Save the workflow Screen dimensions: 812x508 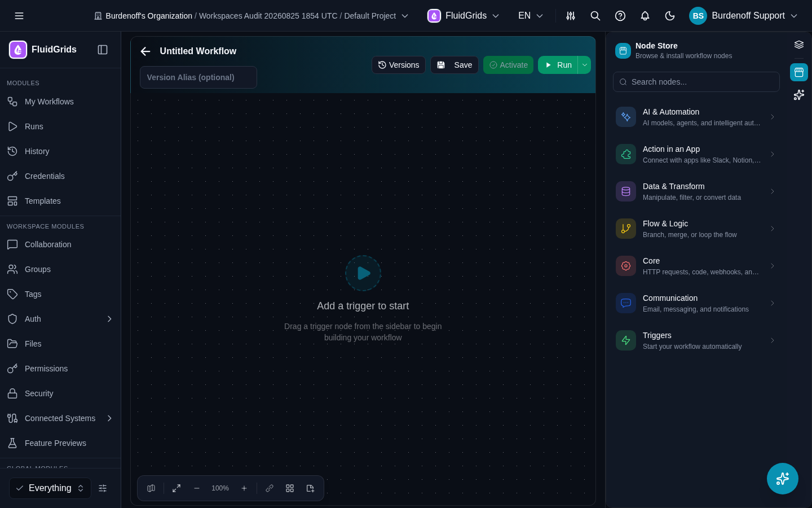454,65
